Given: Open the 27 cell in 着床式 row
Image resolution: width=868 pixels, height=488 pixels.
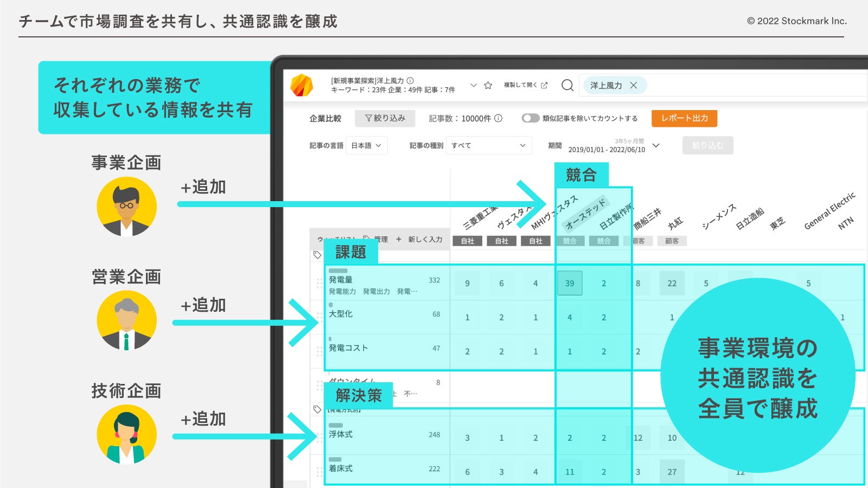Looking at the screenshot, I should (x=672, y=472).
